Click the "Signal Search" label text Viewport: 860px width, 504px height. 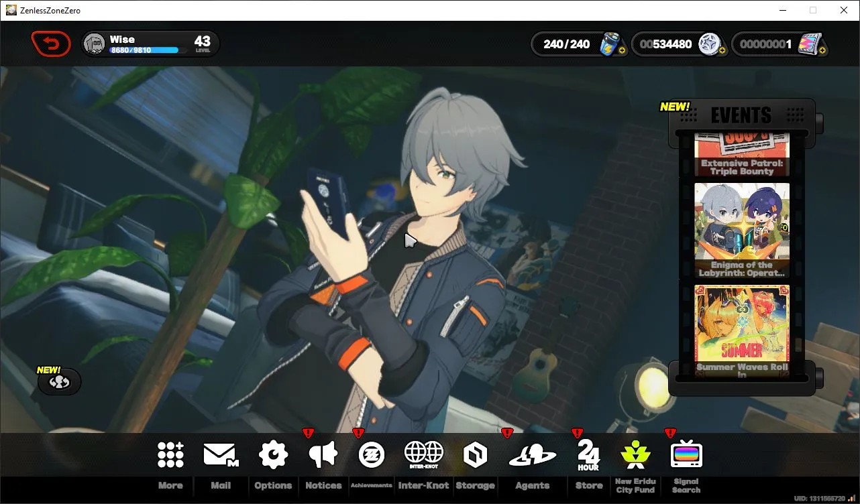coord(686,485)
